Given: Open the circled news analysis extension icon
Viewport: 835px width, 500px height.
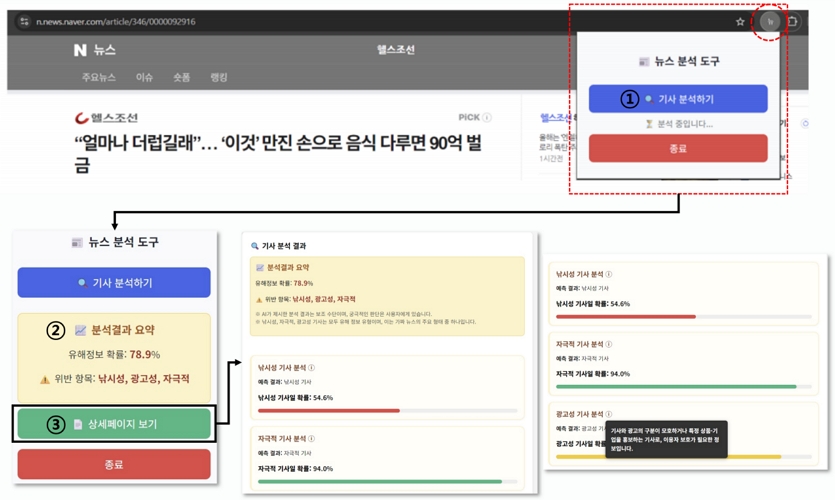Looking at the screenshot, I should 769,21.
